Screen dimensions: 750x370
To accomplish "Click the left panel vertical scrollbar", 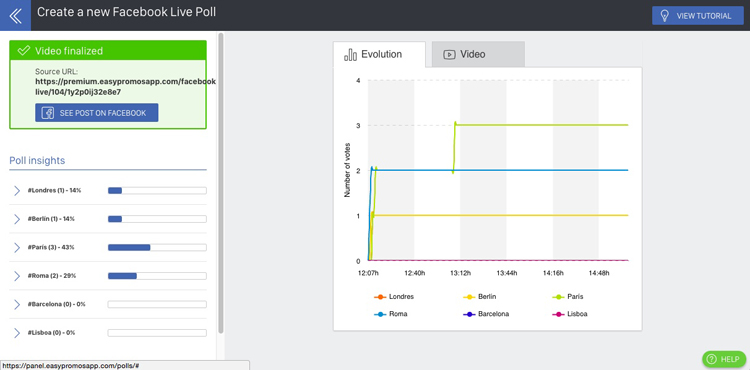I will 221,183.
